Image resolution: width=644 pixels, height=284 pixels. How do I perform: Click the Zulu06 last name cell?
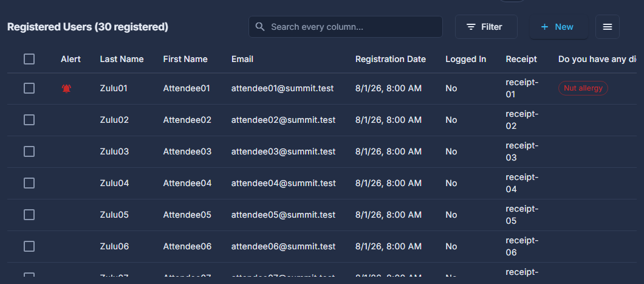pos(114,246)
